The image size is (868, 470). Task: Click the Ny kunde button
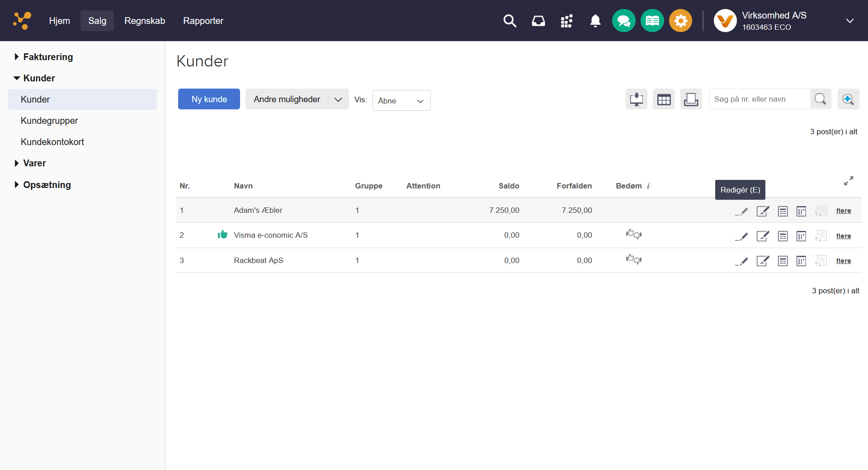click(209, 99)
